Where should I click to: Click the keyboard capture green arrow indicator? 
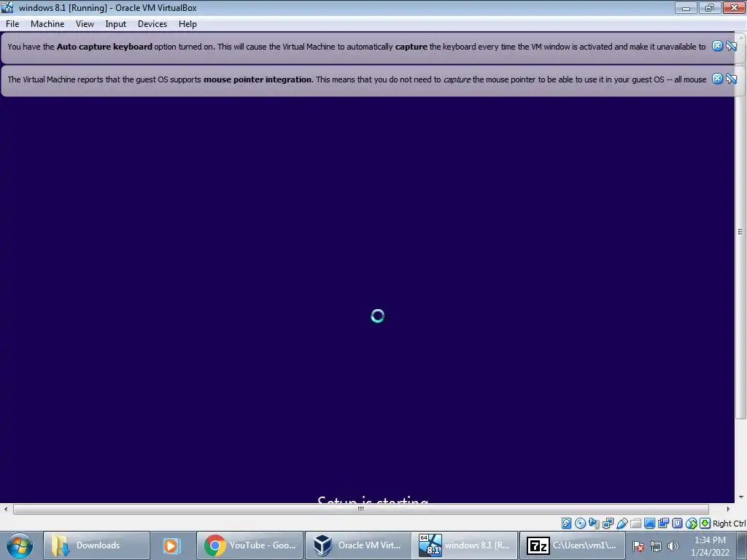(x=705, y=524)
